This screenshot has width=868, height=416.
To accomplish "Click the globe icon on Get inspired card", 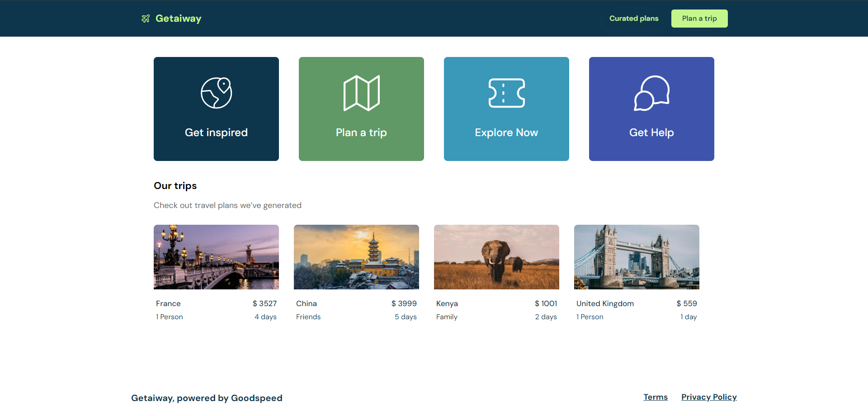I will coord(217,93).
